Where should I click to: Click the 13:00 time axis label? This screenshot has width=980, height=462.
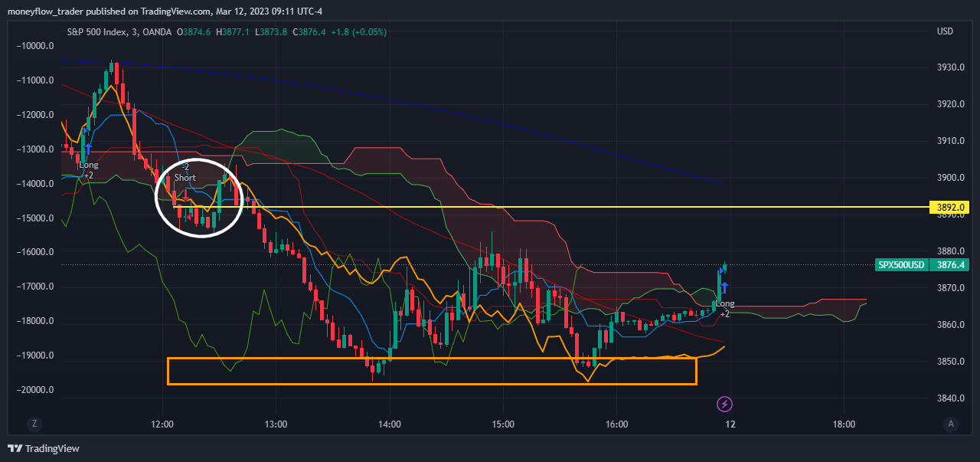click(276, 424)
